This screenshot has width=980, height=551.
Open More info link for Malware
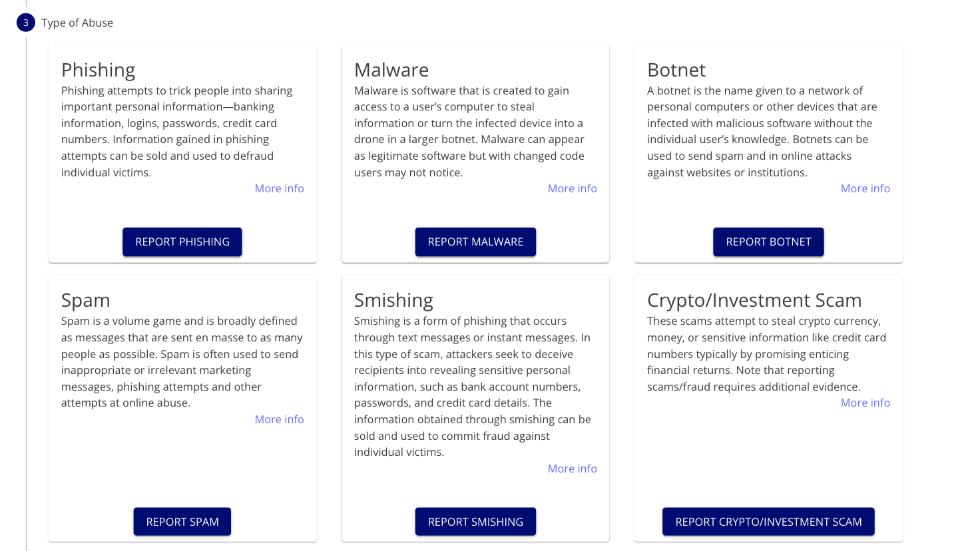click(572, 188)
